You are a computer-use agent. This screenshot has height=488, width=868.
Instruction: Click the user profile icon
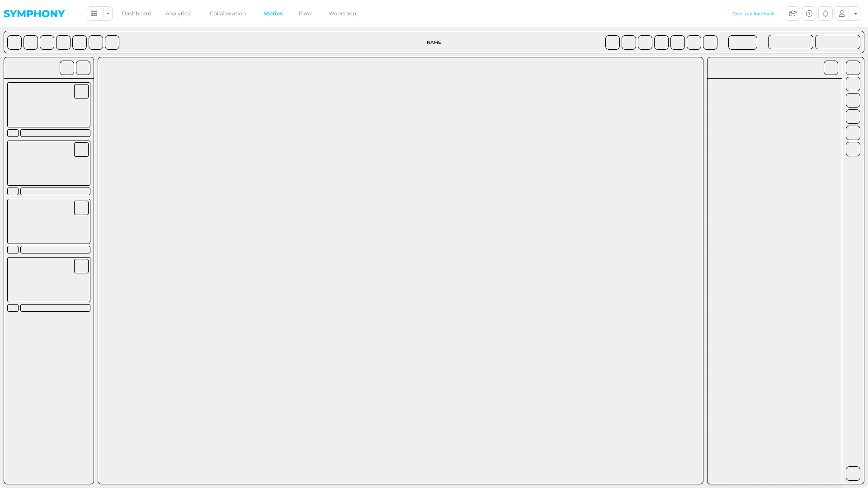coord(842,14)
